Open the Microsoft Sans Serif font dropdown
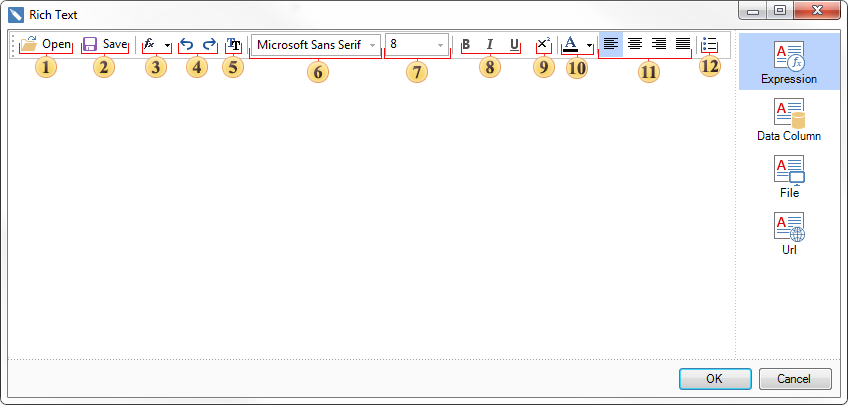The height and width of the screenshot is (405, 848). [x=373, y=45]
